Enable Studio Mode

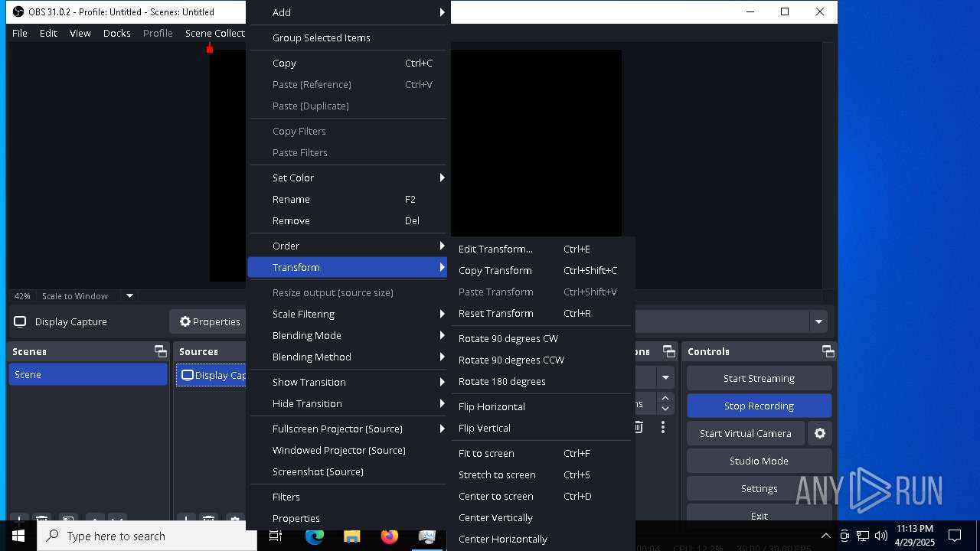(759, 461)
